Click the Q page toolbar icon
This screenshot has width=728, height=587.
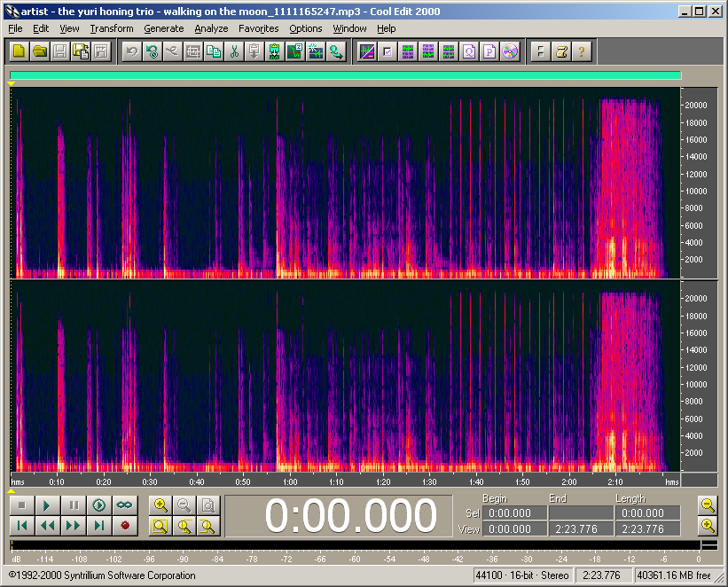pos(469,51)
